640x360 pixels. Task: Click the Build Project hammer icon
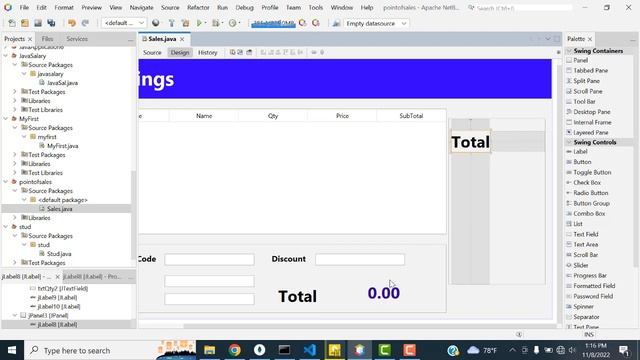tap(171, 23)
